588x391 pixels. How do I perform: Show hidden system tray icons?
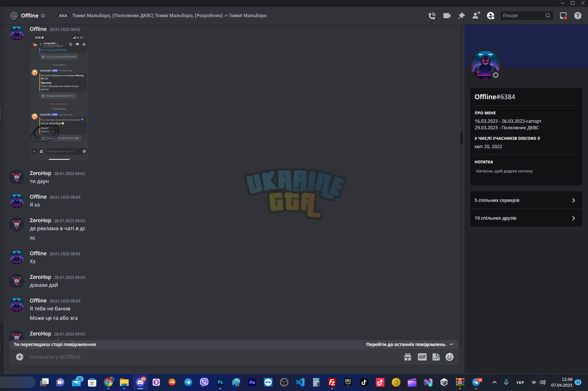(495, 382)
